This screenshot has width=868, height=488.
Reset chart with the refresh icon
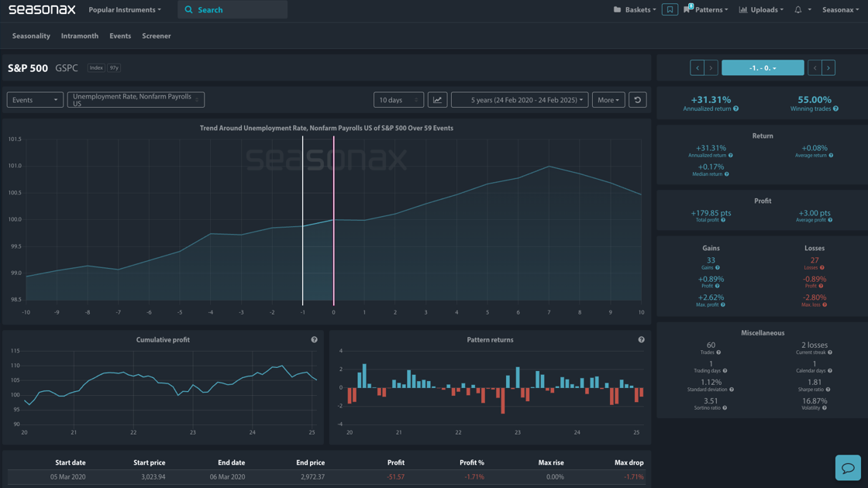[637, 100]
